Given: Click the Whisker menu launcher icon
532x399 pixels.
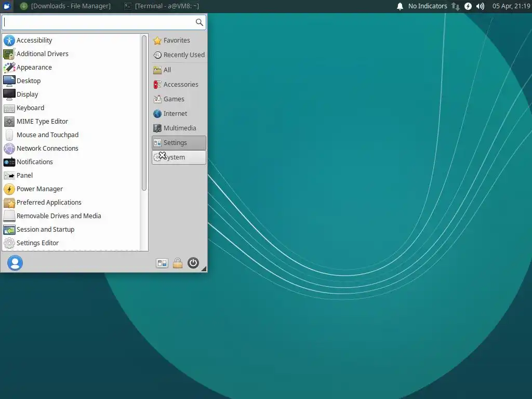Looking at the screenshot, I should (6, 6).
